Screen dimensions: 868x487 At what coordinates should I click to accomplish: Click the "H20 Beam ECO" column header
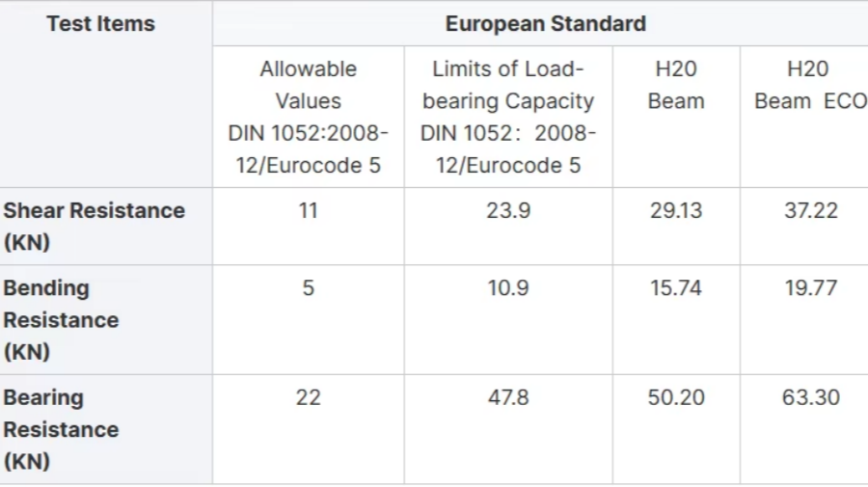coord(809,85)
